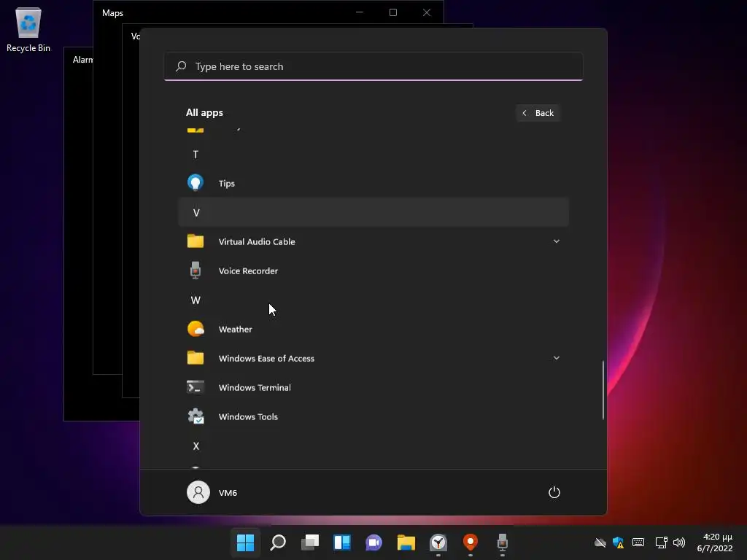
Task: Click the Type here to search field
Action: pyautogui.click(x=373, y=66)
